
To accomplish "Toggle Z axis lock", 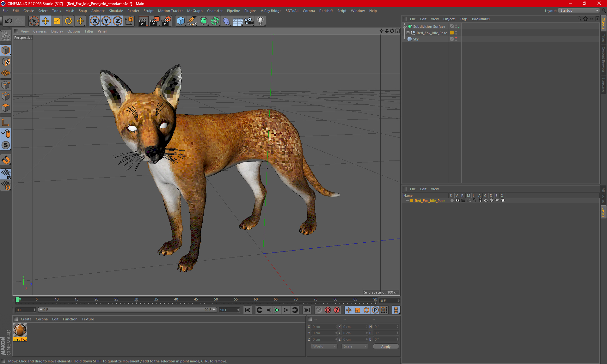I will click(x=118, y=21).
